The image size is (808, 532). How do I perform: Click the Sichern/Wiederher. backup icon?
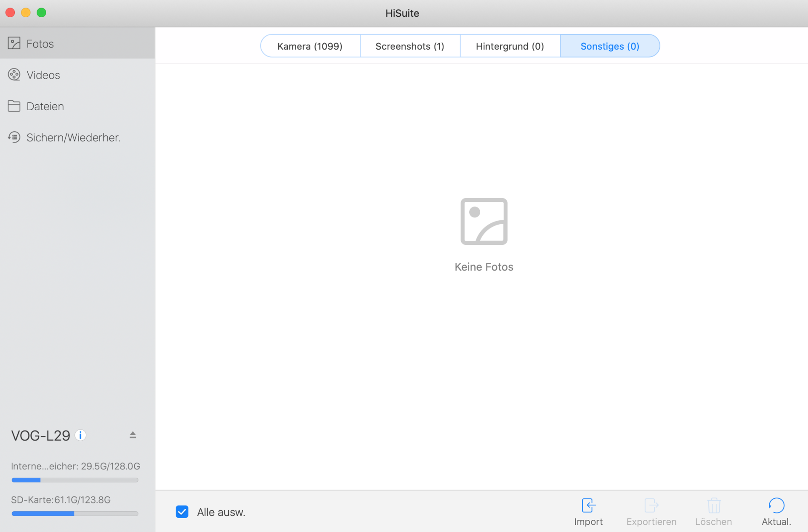click(x=14, y=138)
